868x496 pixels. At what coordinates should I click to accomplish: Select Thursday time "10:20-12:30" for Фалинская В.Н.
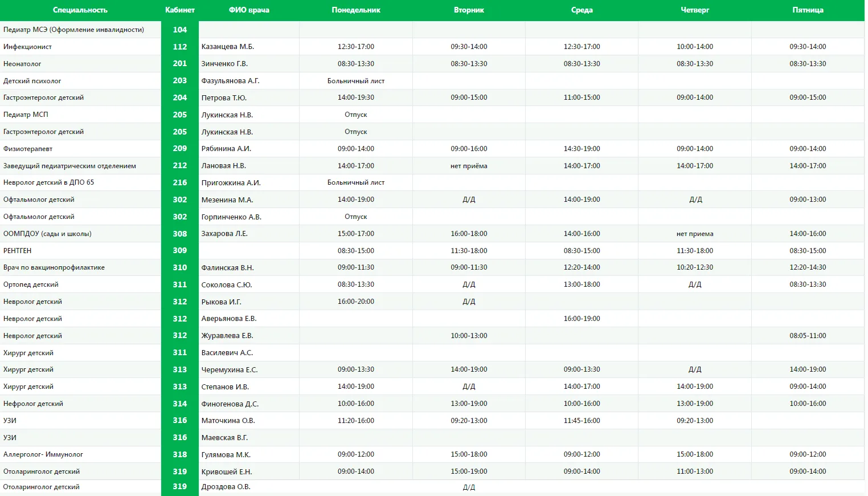pos(695,267)
